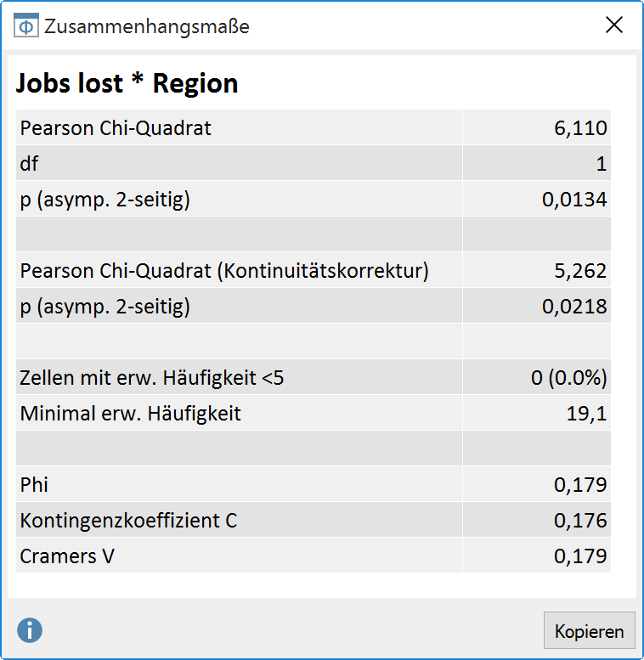This screenshot has height=660, width=644.
Task: Select the df row label
Action: pyautogui.click(x=30, y=164)
